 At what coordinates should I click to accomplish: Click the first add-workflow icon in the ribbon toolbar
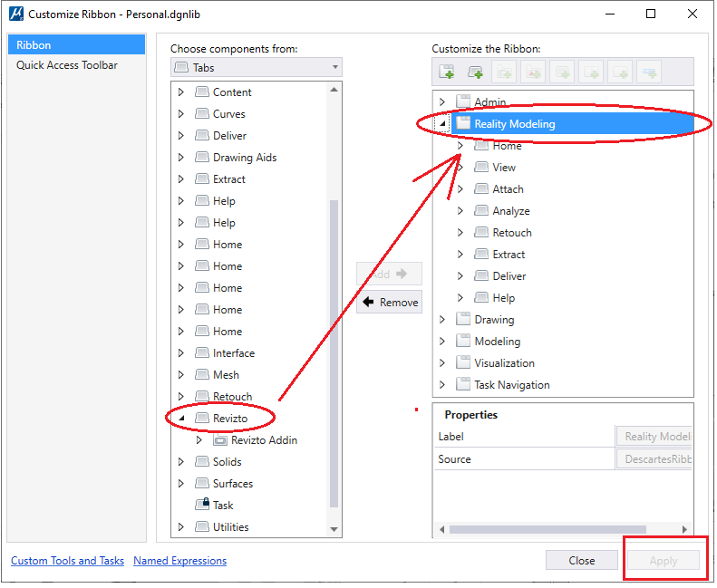coord(446,72)
